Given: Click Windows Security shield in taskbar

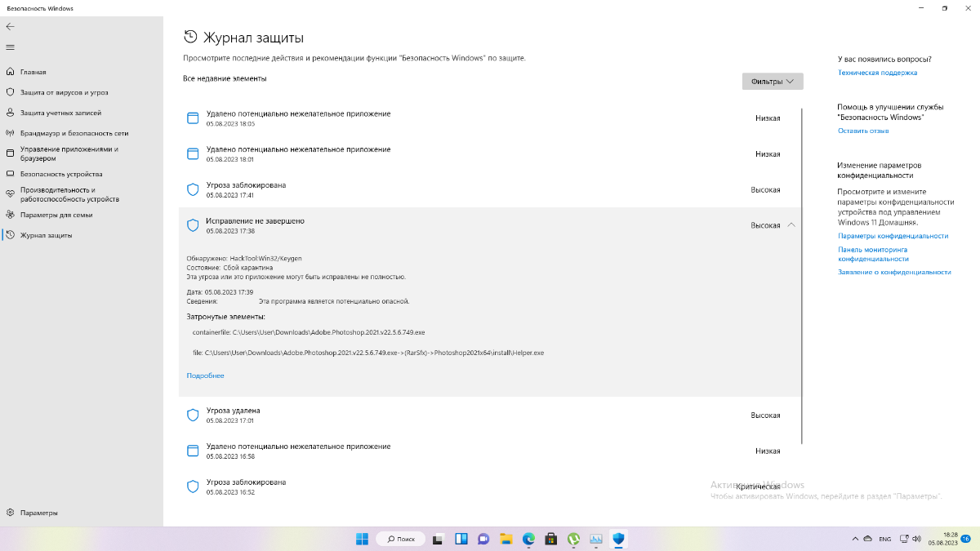Looking at the screenshot, I should (618, 539).
